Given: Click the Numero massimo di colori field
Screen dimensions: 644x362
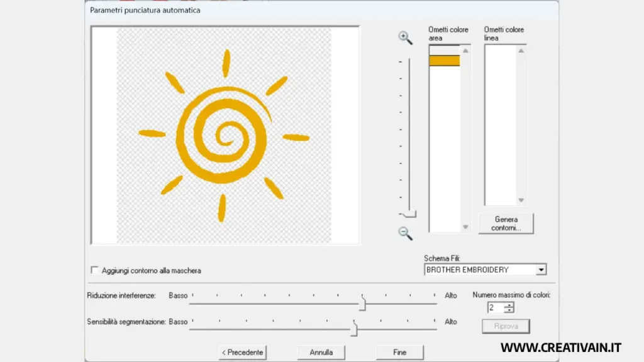Looking at the screenshot, I should pos(496,307).
